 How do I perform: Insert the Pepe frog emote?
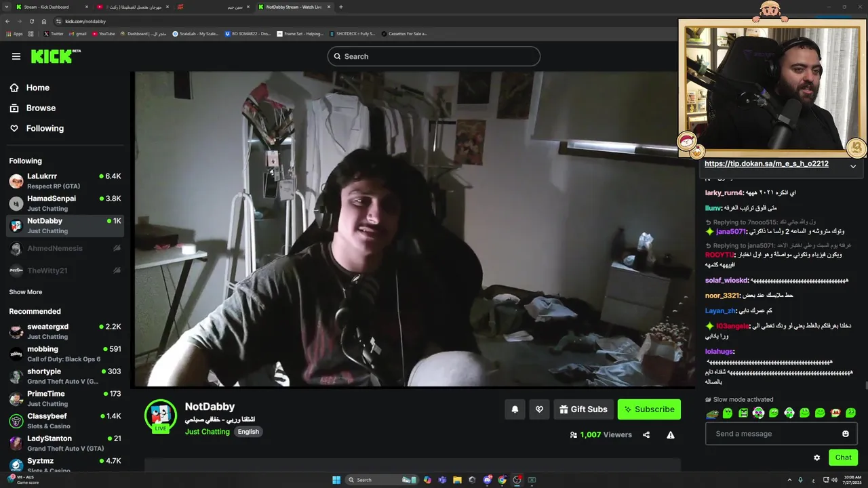click(x=712, y=413)
